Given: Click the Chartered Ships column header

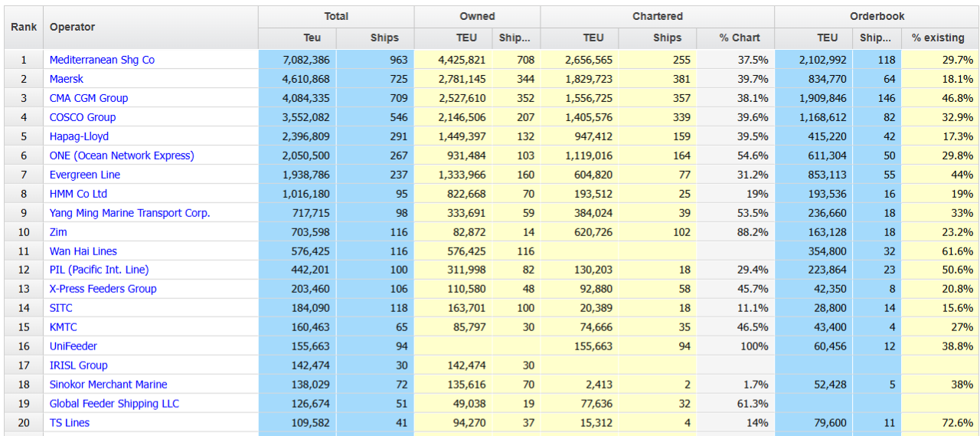Looking at the screenshot, I should point(667,38).
